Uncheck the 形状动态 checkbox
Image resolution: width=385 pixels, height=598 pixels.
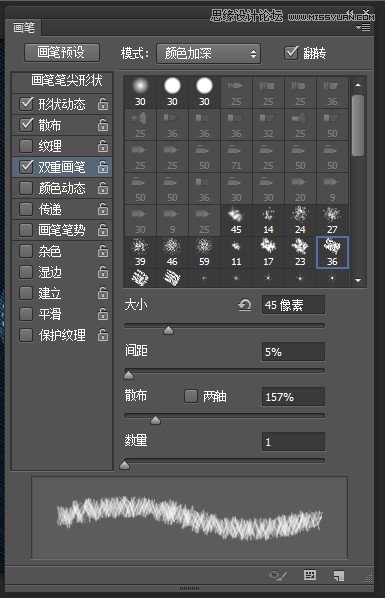[x=26, y=104]
